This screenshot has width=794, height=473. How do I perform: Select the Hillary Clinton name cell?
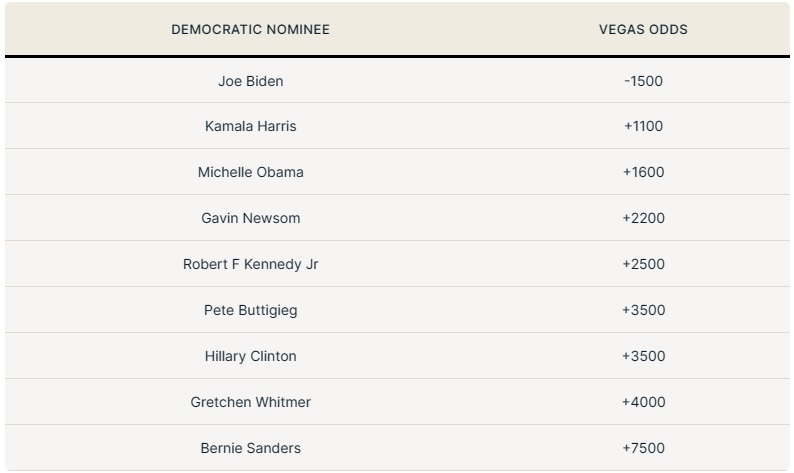[x=250, y=357]
